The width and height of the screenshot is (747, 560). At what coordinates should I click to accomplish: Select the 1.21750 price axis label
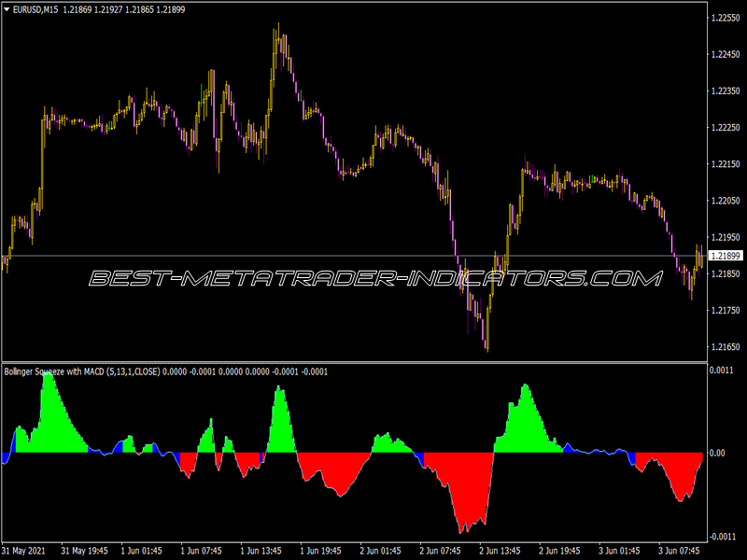[x=726, y=311]
